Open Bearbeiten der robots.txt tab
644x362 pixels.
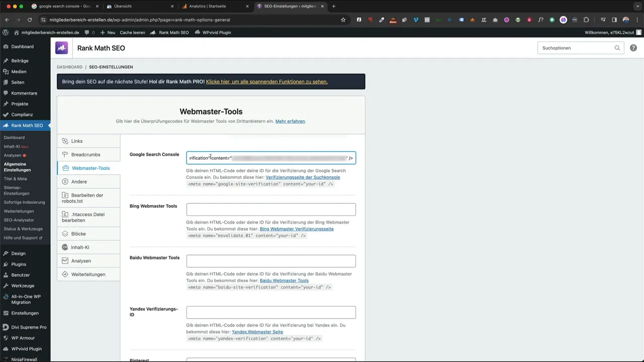click(87, 198)
